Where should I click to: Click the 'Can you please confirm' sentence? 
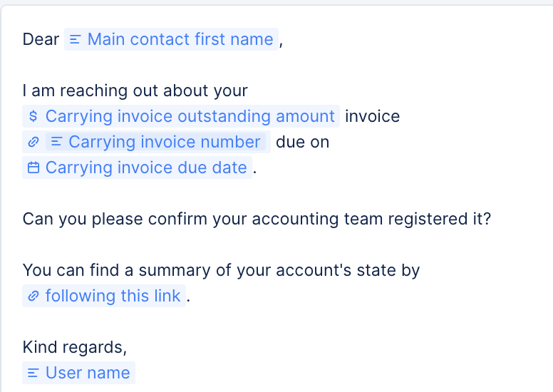(x=257, y=220)
